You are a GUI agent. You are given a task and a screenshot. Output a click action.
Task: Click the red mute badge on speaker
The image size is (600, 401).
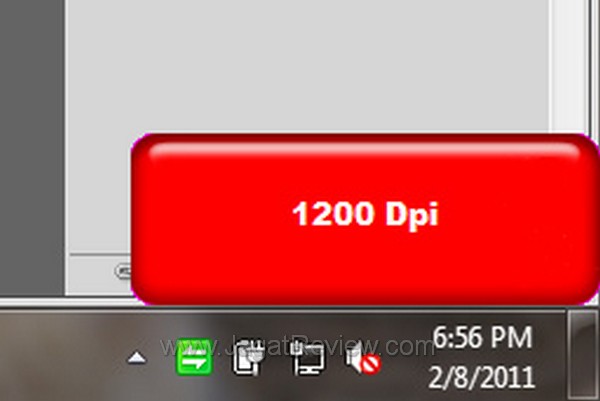pos(371,364)
